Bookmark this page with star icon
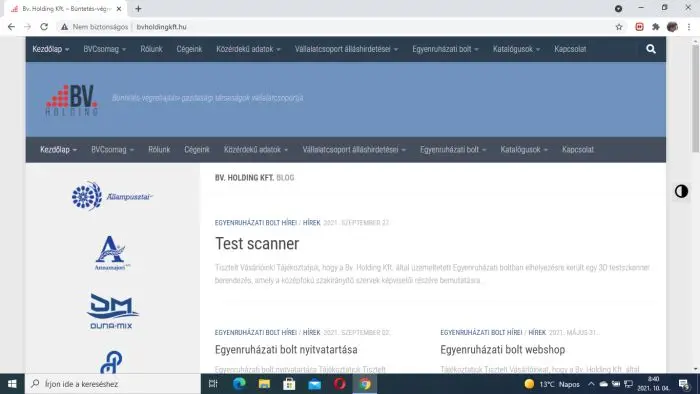 point(619,27)
